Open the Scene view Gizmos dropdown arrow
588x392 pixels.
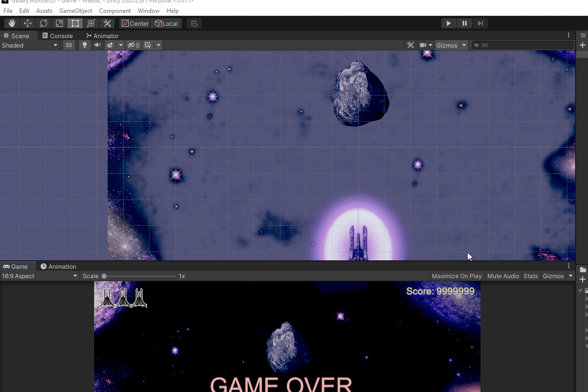[464, 46]
